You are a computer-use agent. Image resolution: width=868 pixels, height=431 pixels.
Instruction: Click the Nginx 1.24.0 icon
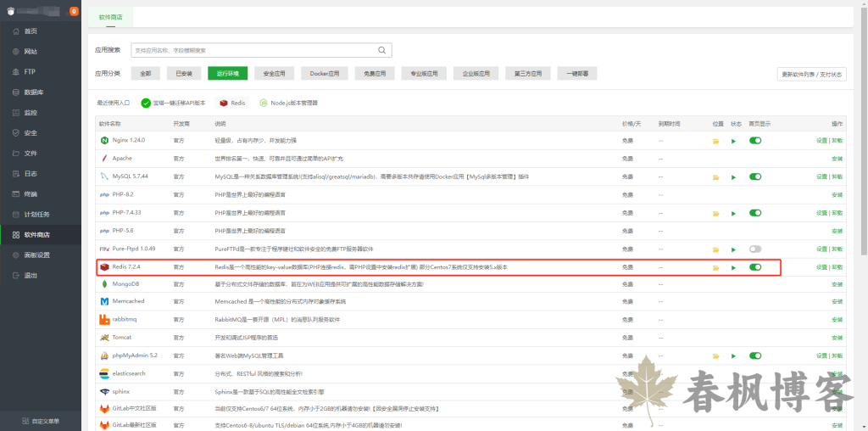coord(103,141)
